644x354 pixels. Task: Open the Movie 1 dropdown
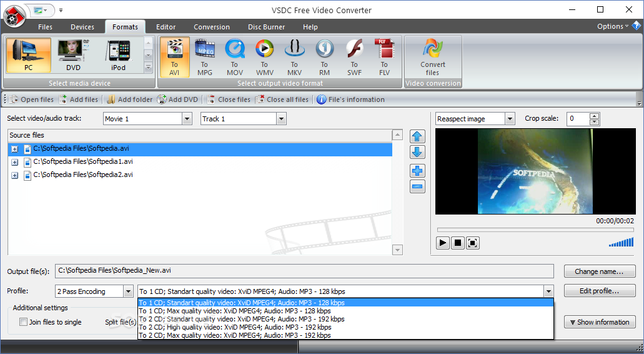coord(187,119)
